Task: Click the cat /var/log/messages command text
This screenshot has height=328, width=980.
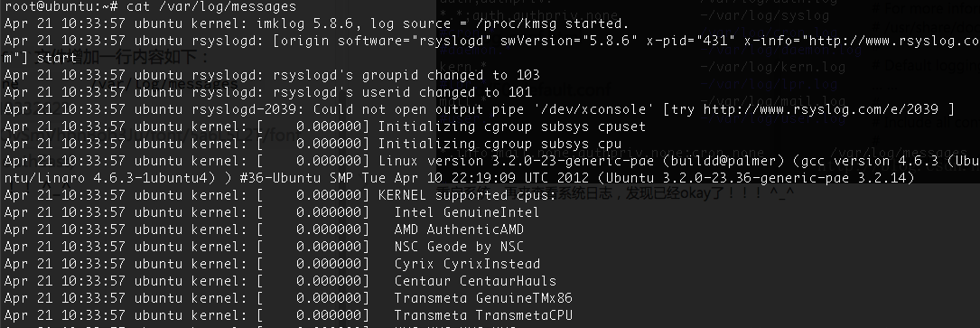Action: (211, 7)
